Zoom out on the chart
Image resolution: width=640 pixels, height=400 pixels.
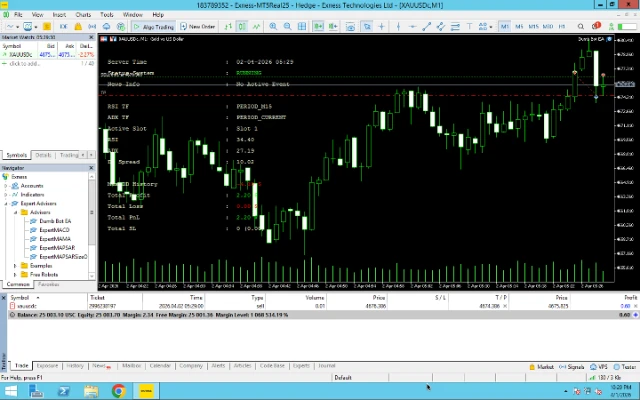(287, 27)
